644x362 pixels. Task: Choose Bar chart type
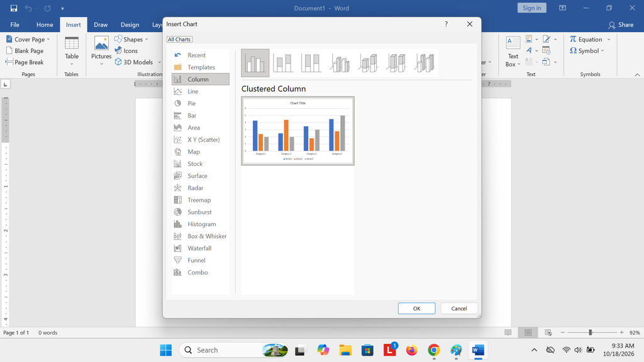tap(201, 116)
